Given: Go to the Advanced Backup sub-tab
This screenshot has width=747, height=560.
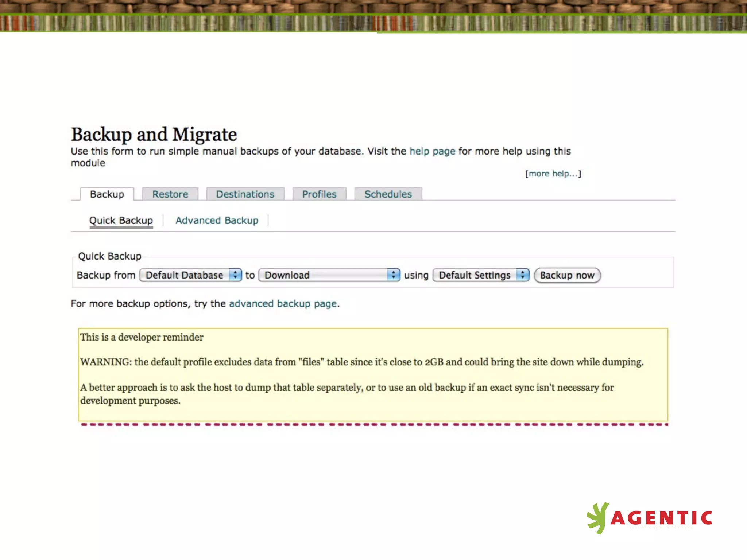Looking at the screenshot, I should 217,221.
